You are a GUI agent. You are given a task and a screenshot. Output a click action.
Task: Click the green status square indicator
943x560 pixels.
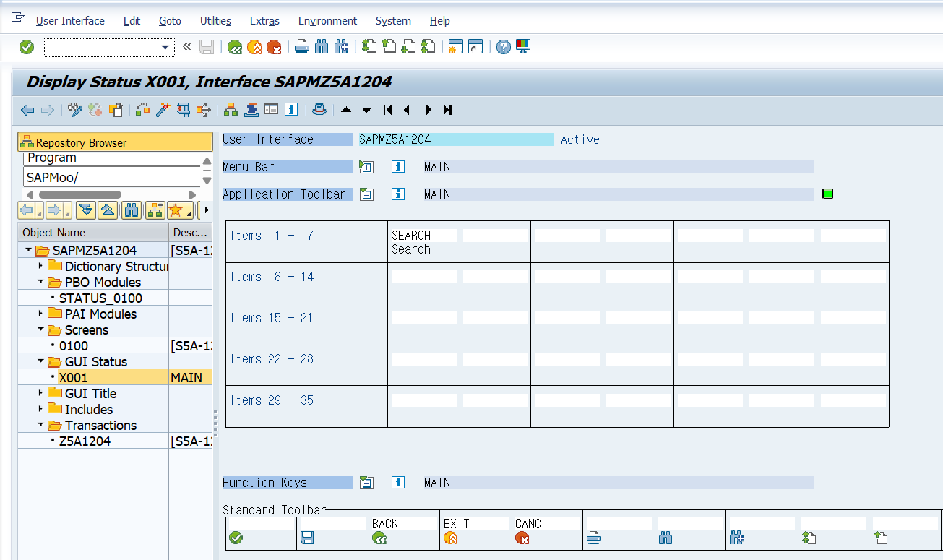[828, 194]
